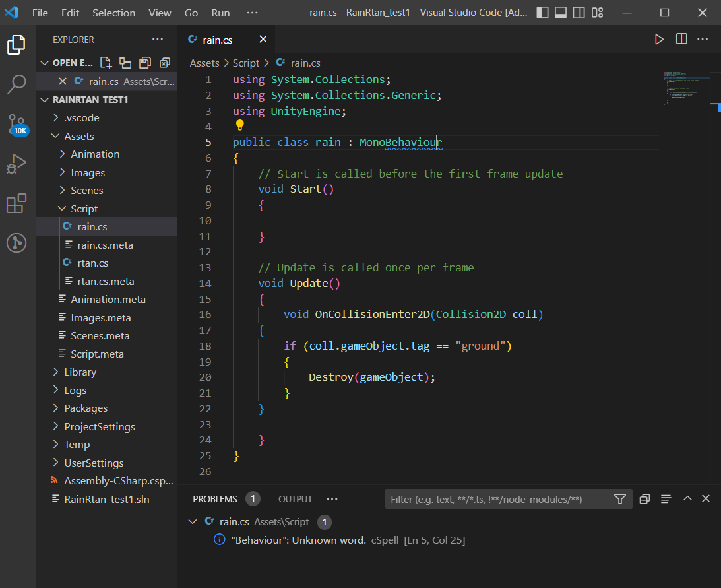Maximize the bottom panel size
Screen dimensions: 721x588
(x=687, y=498)
